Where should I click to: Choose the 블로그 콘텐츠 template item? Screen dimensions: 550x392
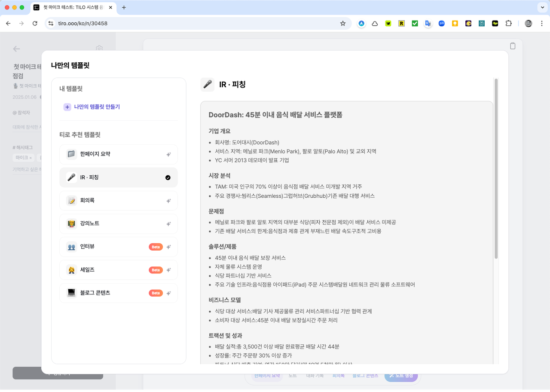[119, 293]
